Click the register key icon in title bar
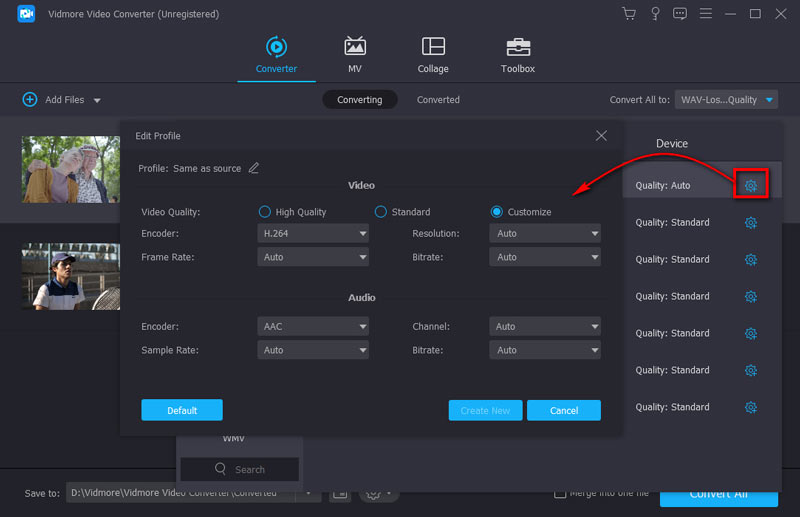The image size is (800, 517). tap(655, 14)
